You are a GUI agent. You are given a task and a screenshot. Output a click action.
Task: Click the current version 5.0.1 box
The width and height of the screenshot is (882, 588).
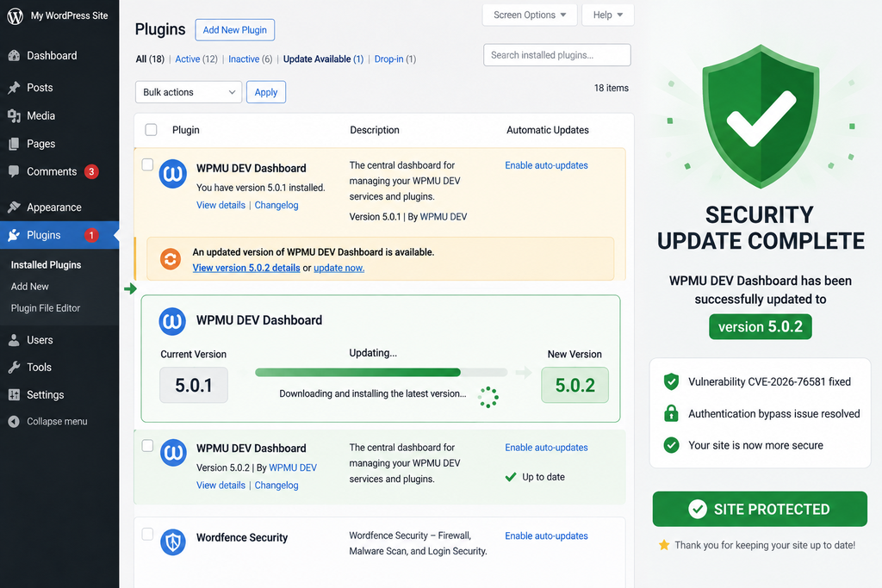(194, 385)
